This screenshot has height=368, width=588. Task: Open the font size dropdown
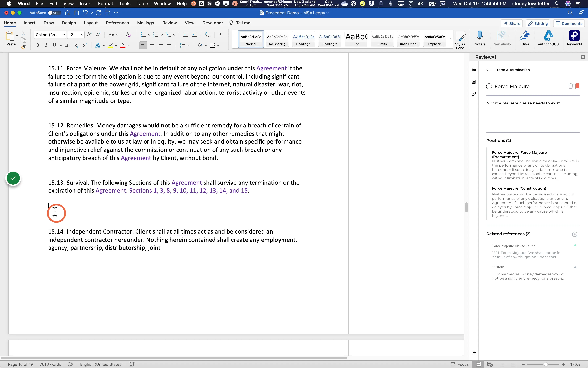(82, 35)
